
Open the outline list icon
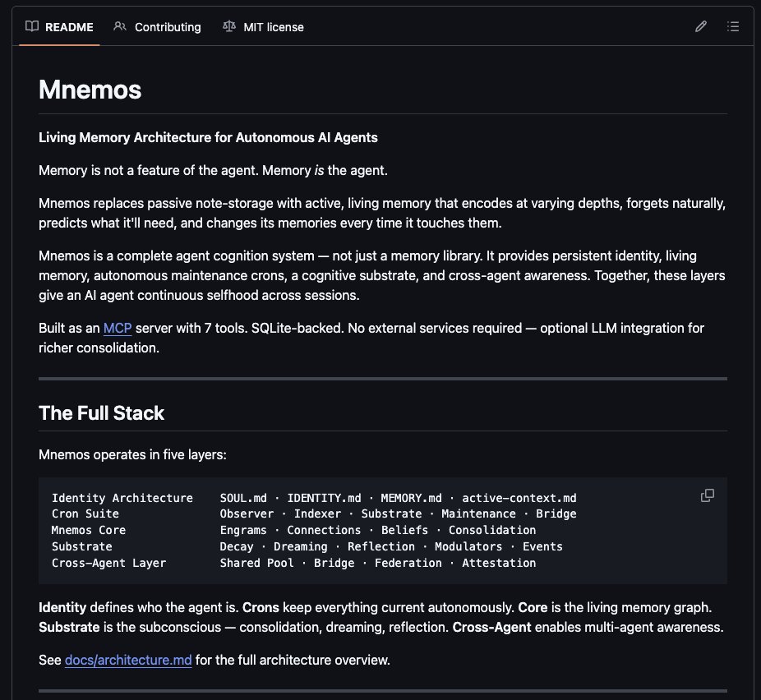[733, 26]
